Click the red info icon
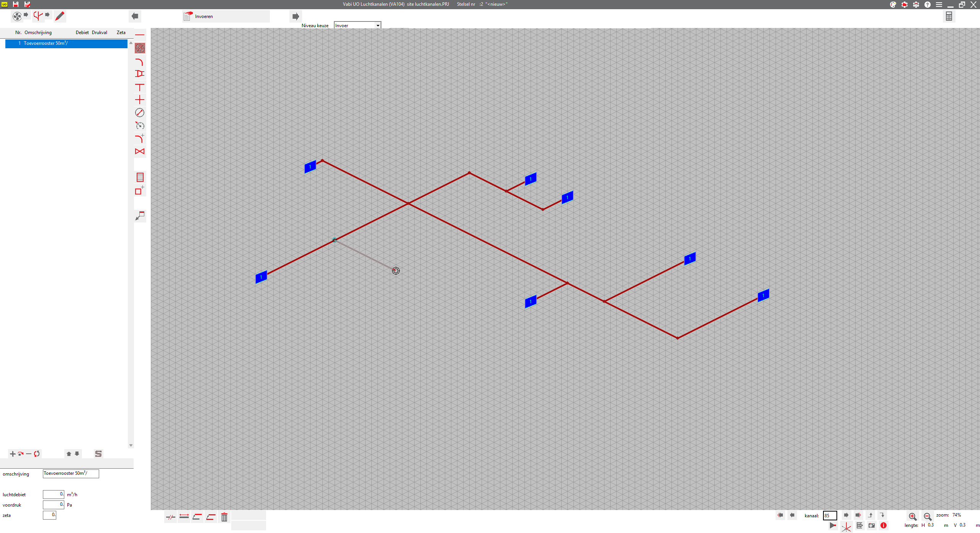This screenshot has height=533, width=980. [x=884, y=525]
